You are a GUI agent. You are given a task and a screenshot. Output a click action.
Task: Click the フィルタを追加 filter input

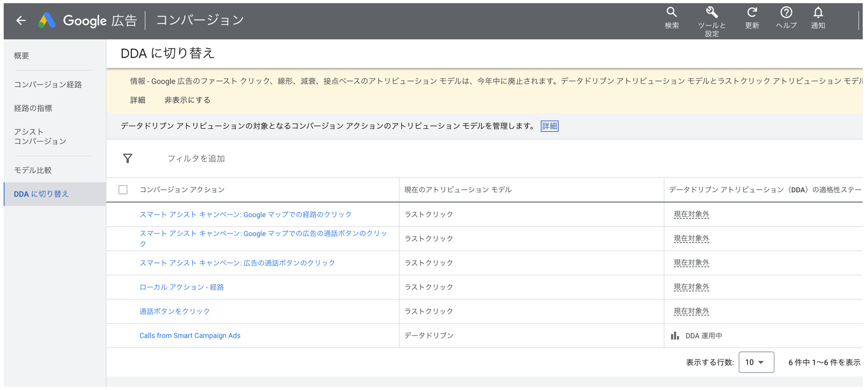pos(196,158)
